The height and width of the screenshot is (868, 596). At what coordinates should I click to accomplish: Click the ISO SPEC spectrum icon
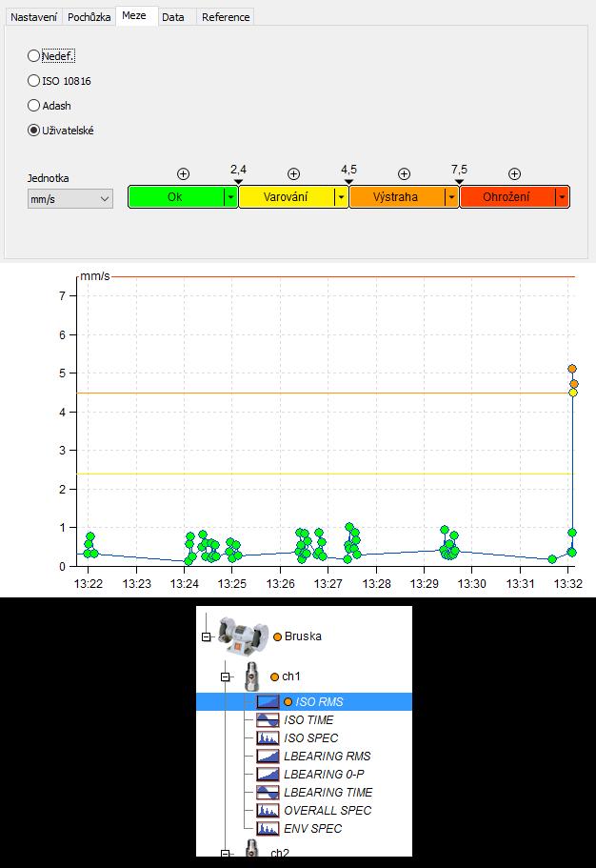(268, 737)
